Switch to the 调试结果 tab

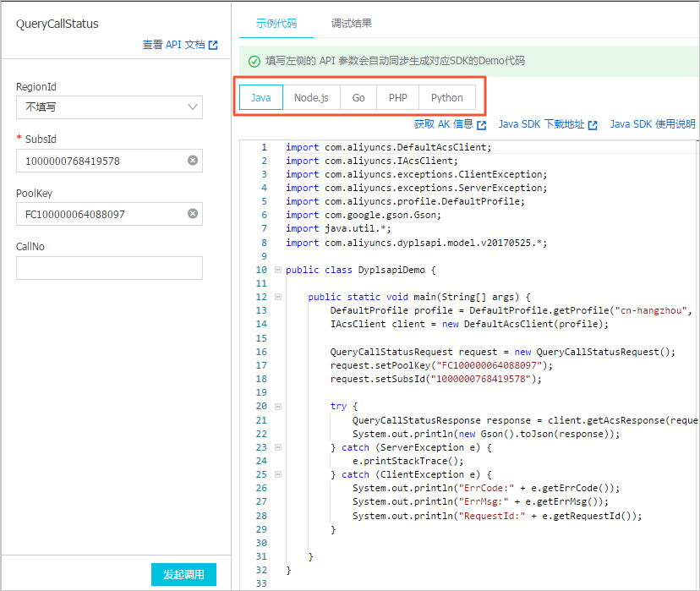[x=352, y=23]
